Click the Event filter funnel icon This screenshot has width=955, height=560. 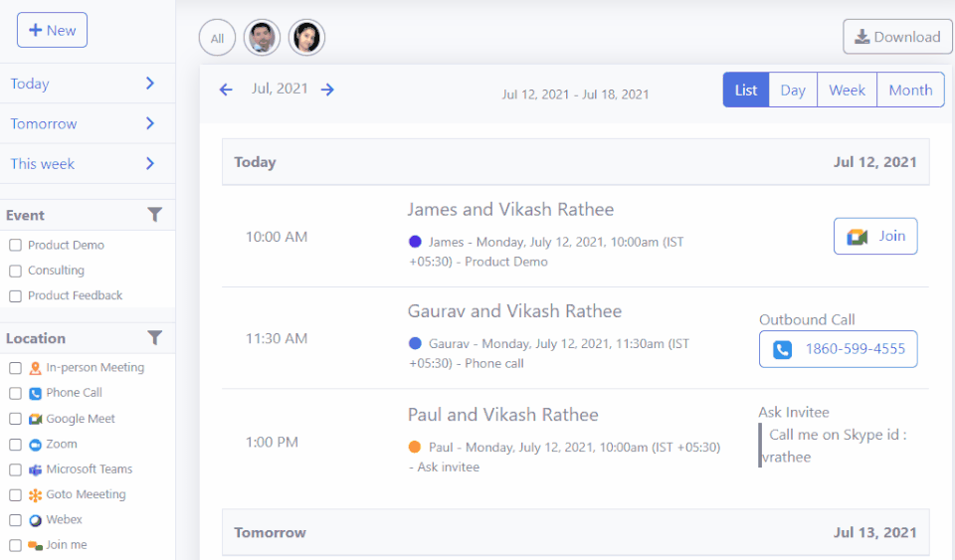pos(154,215)
